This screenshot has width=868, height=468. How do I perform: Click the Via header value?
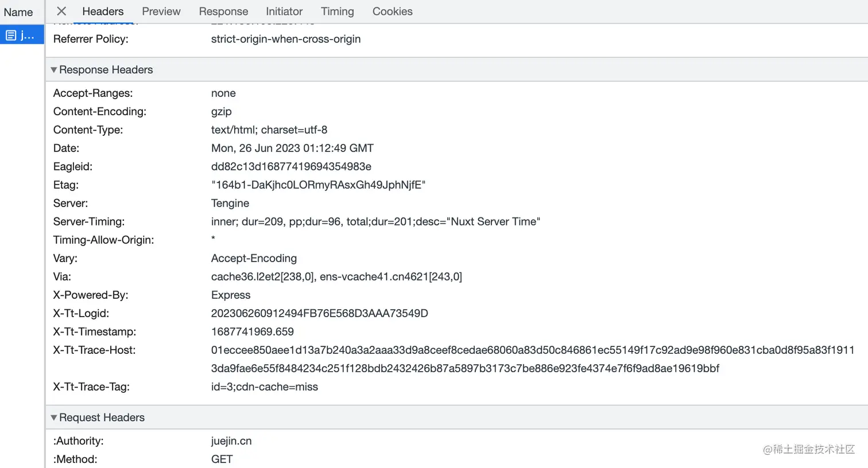[x=336, y=276]
